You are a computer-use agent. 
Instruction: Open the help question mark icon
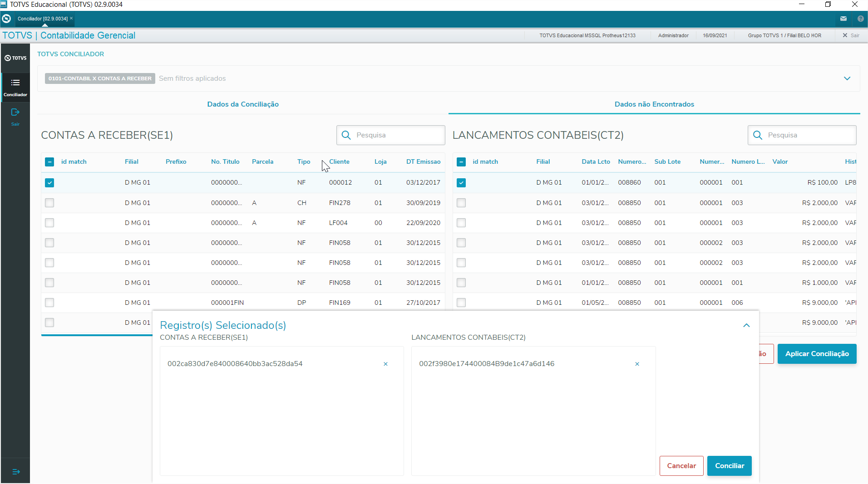(x=860, y=19)
